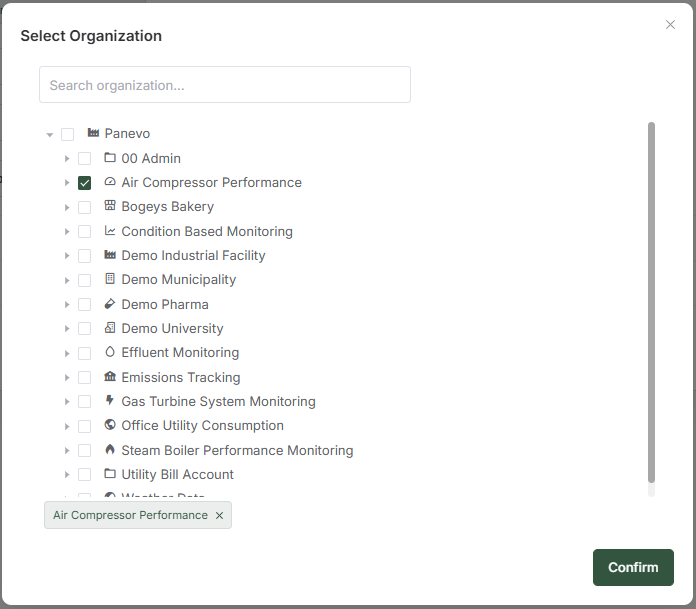Select the Demo University label
This screenshot has width=696, height=609.
(172, 329)
